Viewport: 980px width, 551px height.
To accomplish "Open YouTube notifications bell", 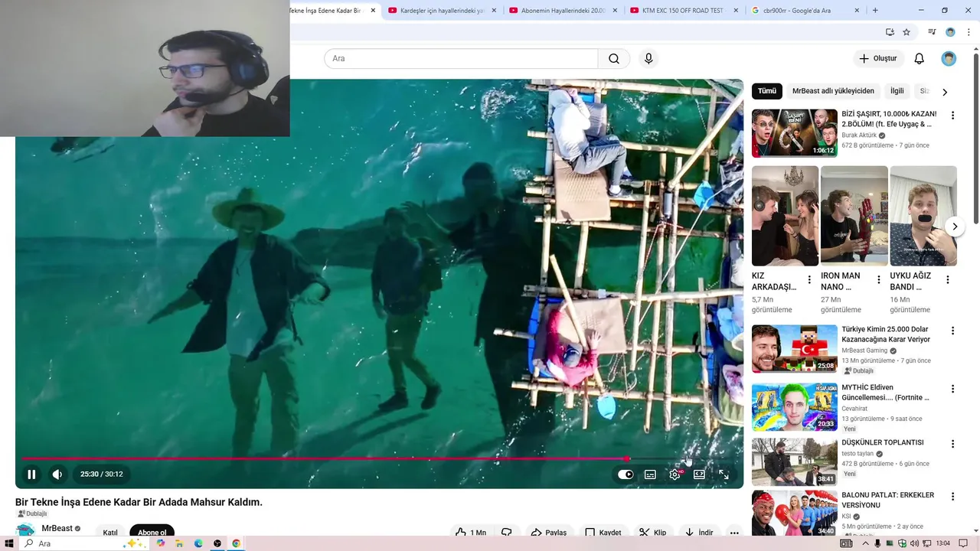I will 920,59.
